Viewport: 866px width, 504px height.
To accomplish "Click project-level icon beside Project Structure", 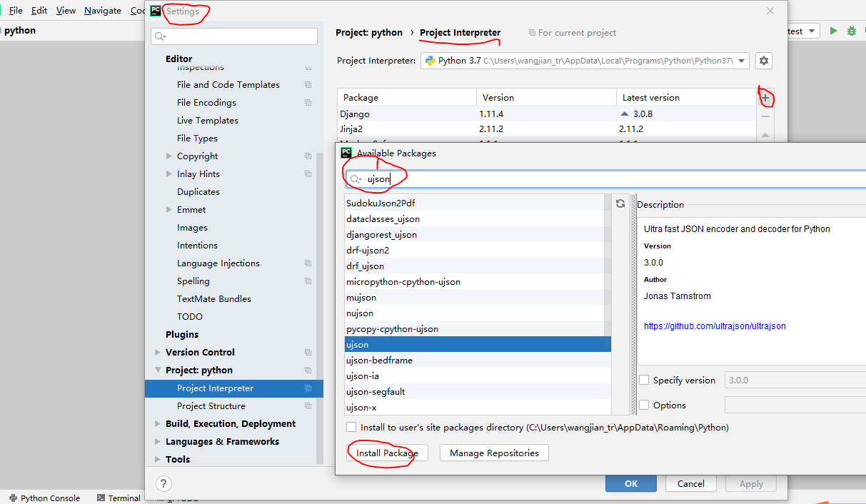I will point(308,406).
